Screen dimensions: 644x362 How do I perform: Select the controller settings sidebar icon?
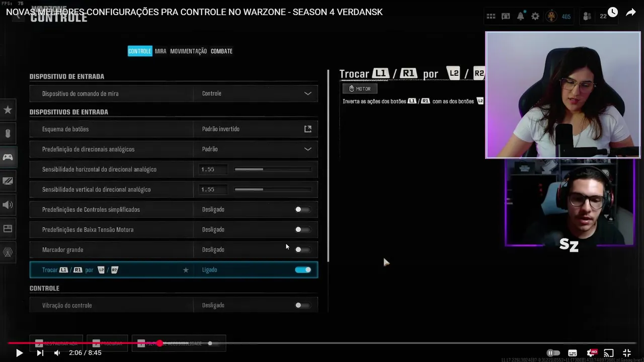click(8, 157)
